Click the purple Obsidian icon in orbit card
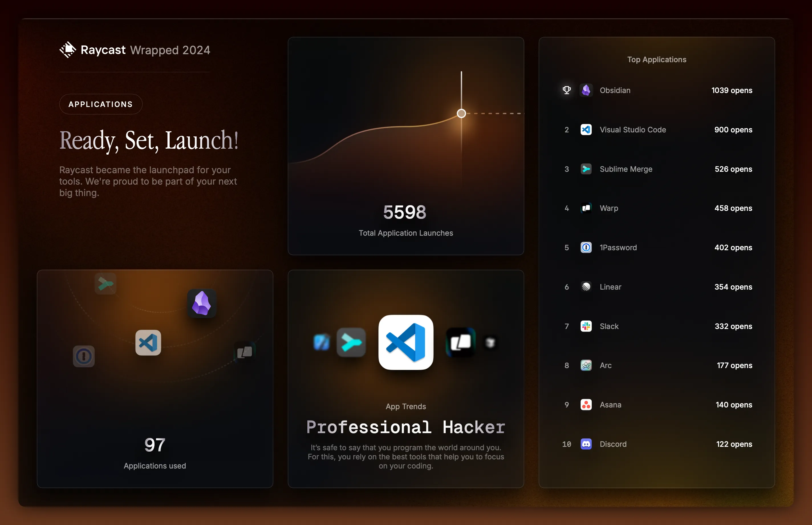Screen dimensions: 812x525 point(202,303)
